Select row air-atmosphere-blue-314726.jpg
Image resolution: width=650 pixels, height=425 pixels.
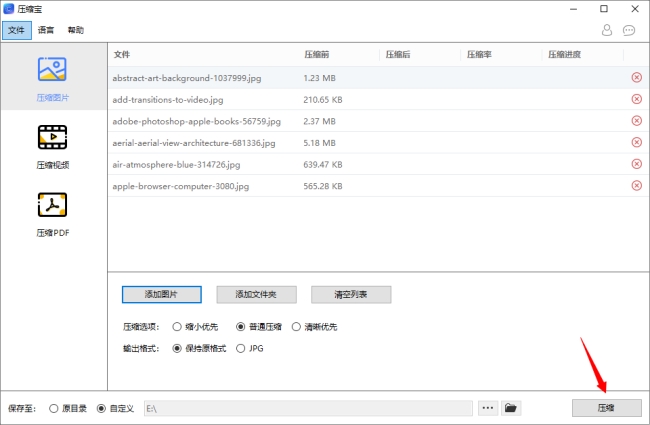pos(378,164)
